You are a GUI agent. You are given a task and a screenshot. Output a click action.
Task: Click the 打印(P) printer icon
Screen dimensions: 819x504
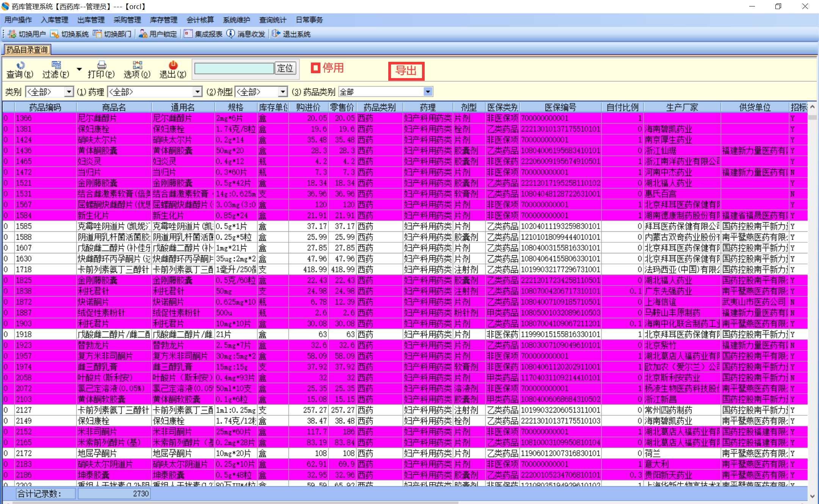(101, 66)
